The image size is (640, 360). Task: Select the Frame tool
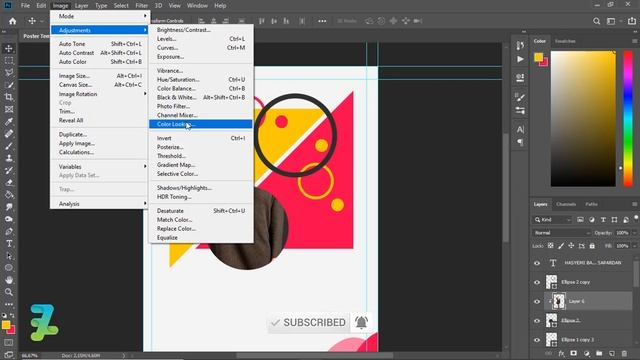tap(9, 109)
